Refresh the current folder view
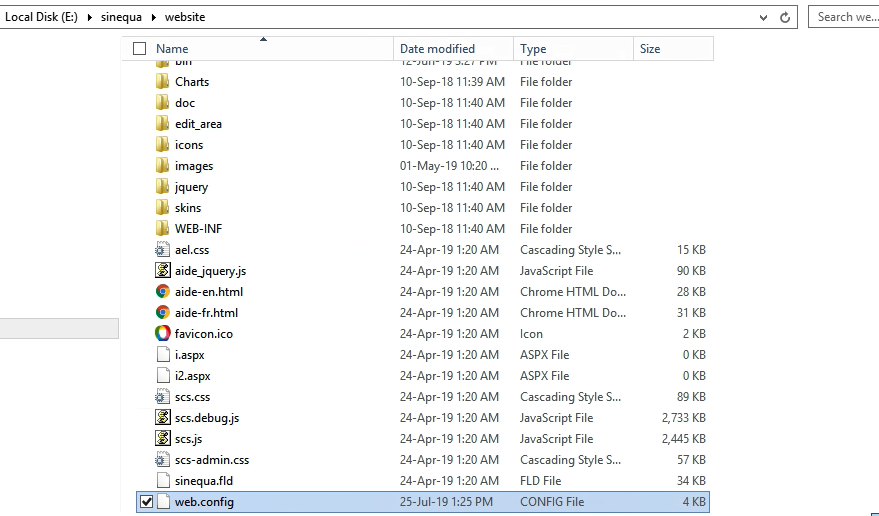Screen dimensions: 879x516 [x=786, y=17]
